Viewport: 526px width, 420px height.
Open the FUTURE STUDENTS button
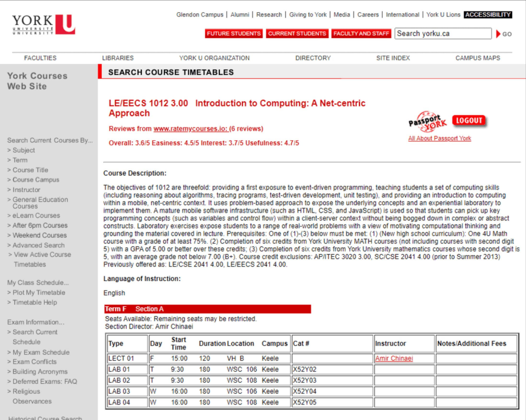coord(234,34)
